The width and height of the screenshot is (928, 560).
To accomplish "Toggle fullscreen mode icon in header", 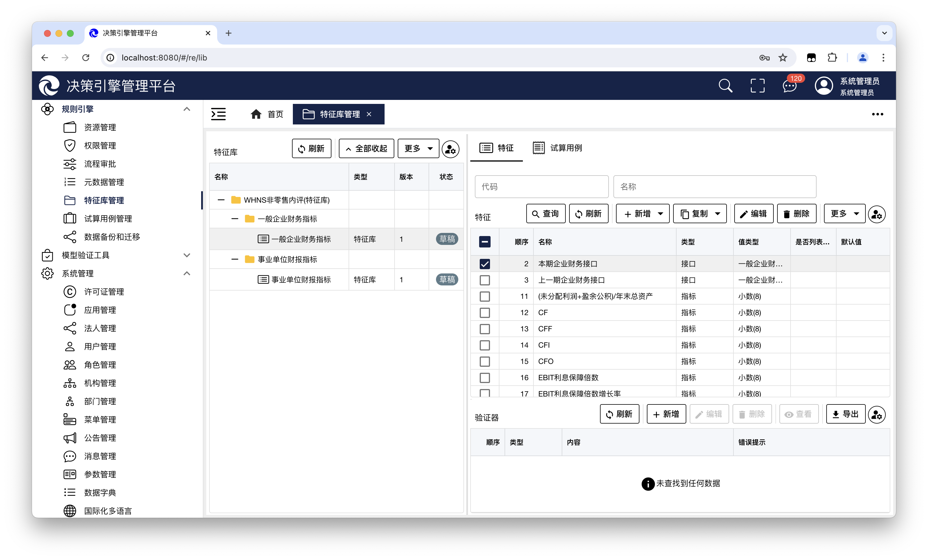I will click(x=757, y=86).
